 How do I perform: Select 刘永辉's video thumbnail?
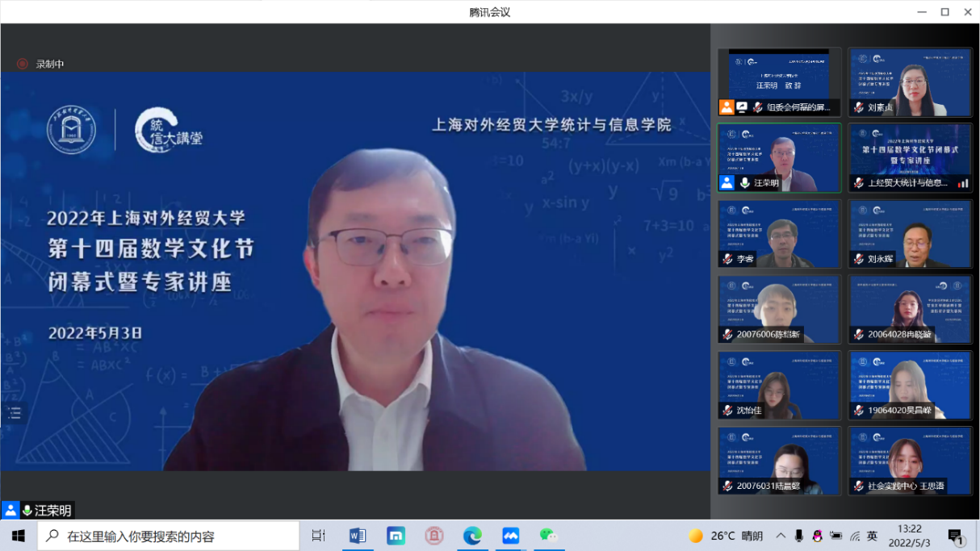pos(910,234)
